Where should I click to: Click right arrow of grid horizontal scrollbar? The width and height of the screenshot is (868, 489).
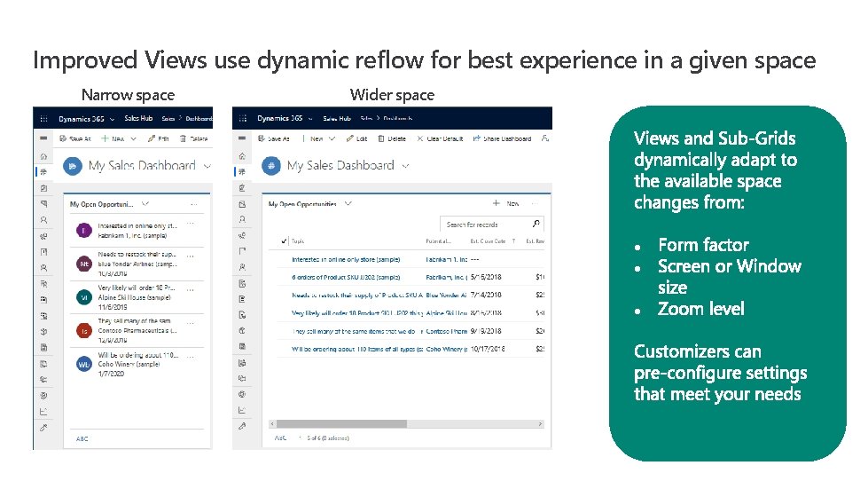pyautogui.click(x=540, y=423)
